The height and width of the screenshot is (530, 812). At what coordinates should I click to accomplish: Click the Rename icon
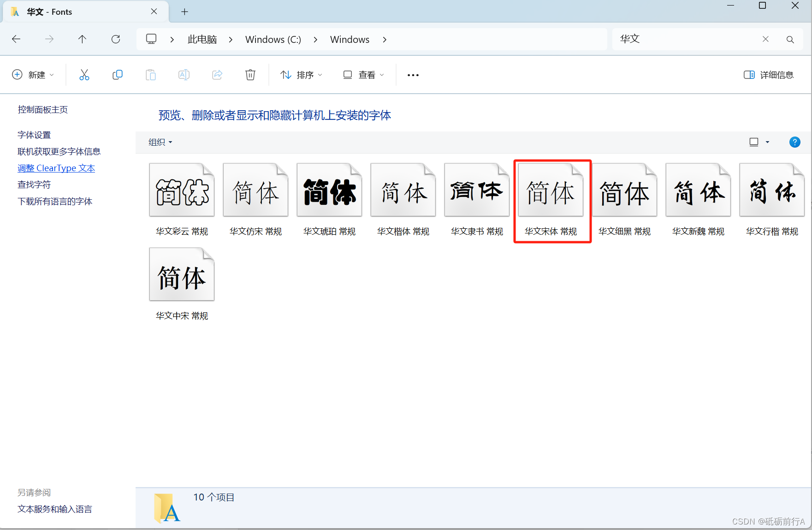click(x=184, y=75)
